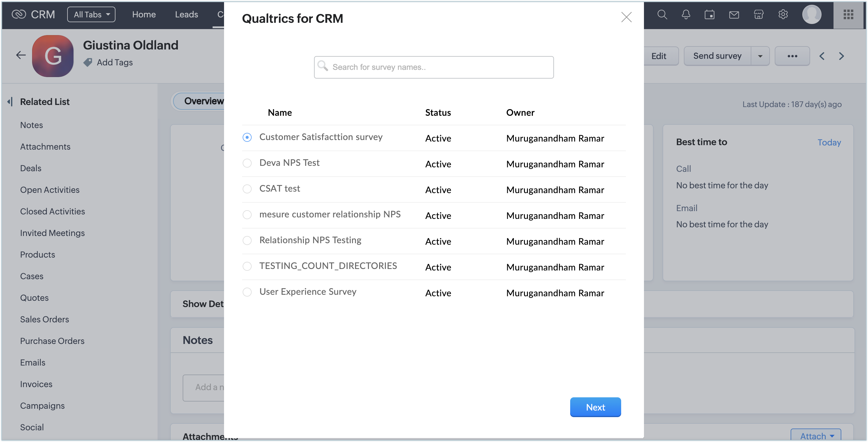Open the mail envelope icon

(x=734, y=14)
